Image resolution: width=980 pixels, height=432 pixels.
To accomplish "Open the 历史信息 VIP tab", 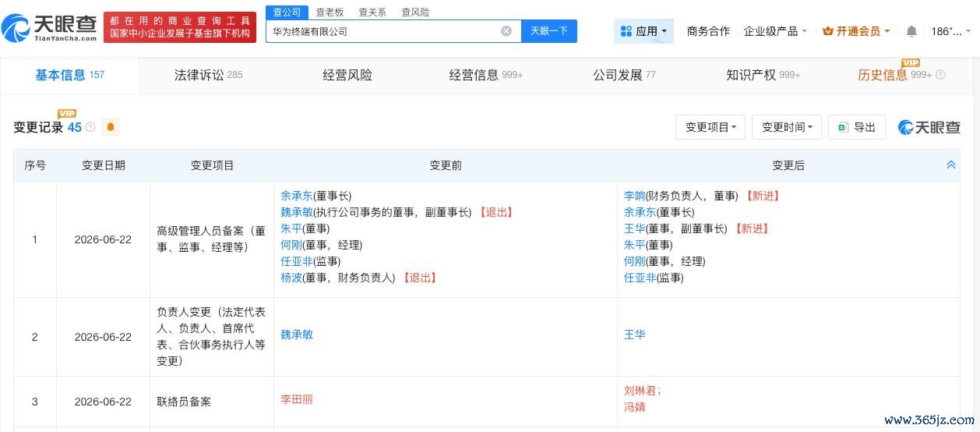I will pos(894,76).
